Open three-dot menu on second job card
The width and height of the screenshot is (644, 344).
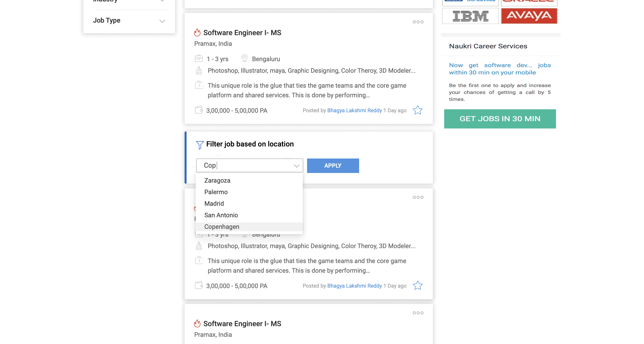(418, 197)
